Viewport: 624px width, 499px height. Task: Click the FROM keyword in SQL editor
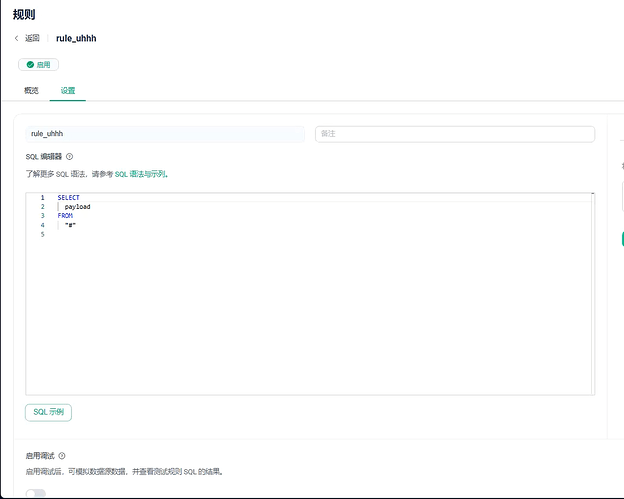(65, 216)
